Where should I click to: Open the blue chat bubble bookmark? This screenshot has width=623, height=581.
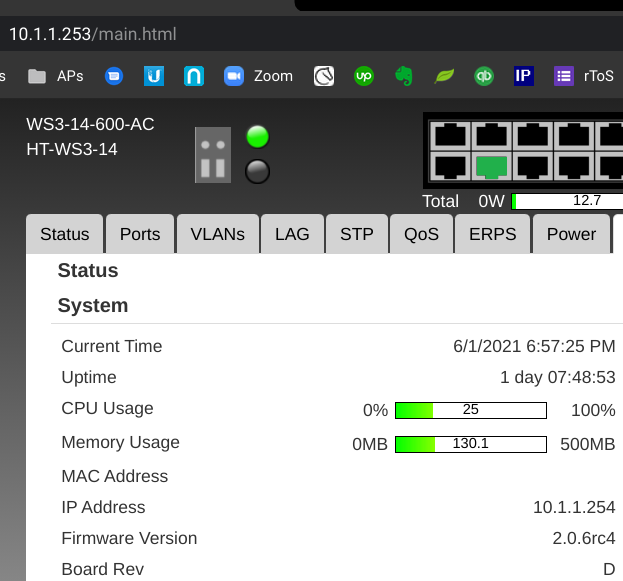tap(114, 76)
